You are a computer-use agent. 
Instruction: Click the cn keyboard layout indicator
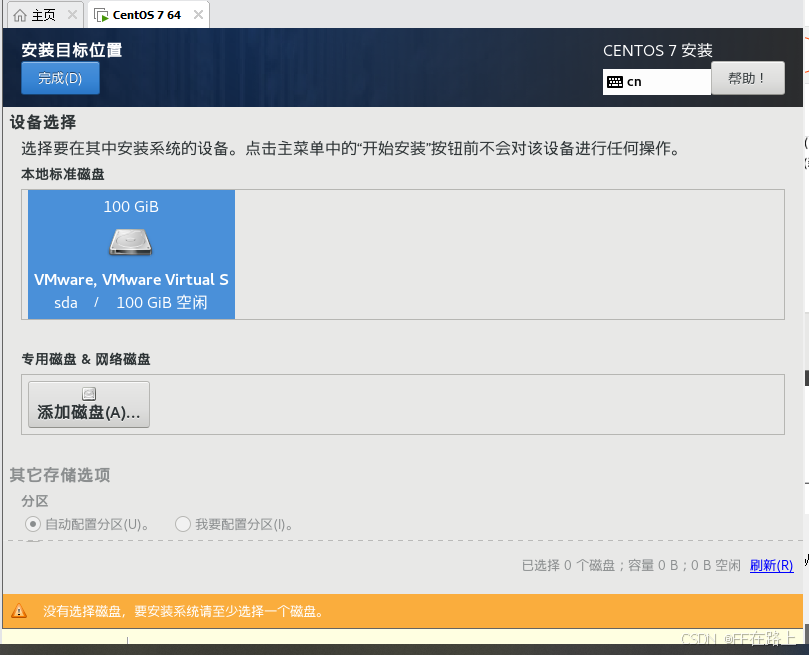tap(656, 82)
